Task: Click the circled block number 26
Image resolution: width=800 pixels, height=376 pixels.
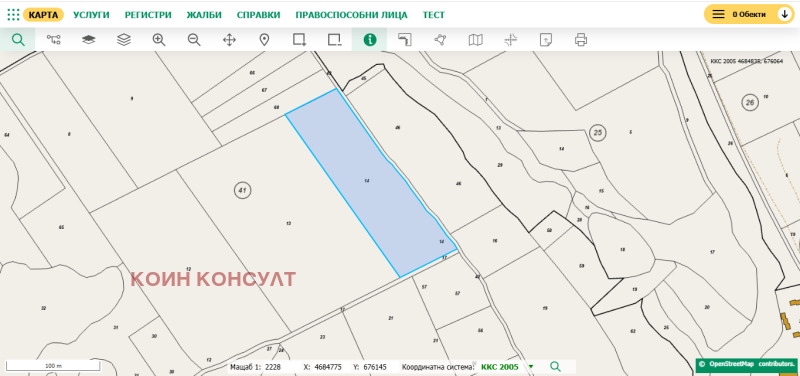Action: click(x=749, y=103)
